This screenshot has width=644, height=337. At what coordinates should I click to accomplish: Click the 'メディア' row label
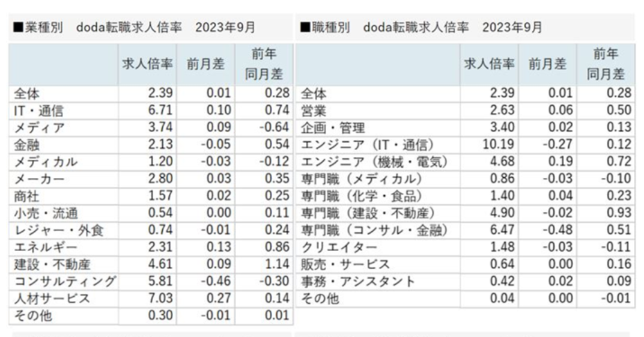pos(40,128)
